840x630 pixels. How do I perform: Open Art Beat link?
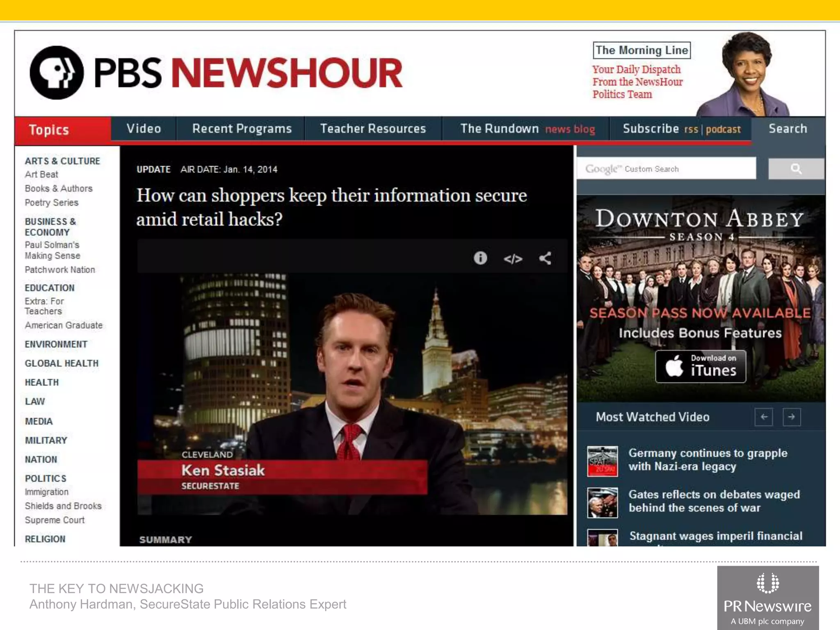point(41,175)
